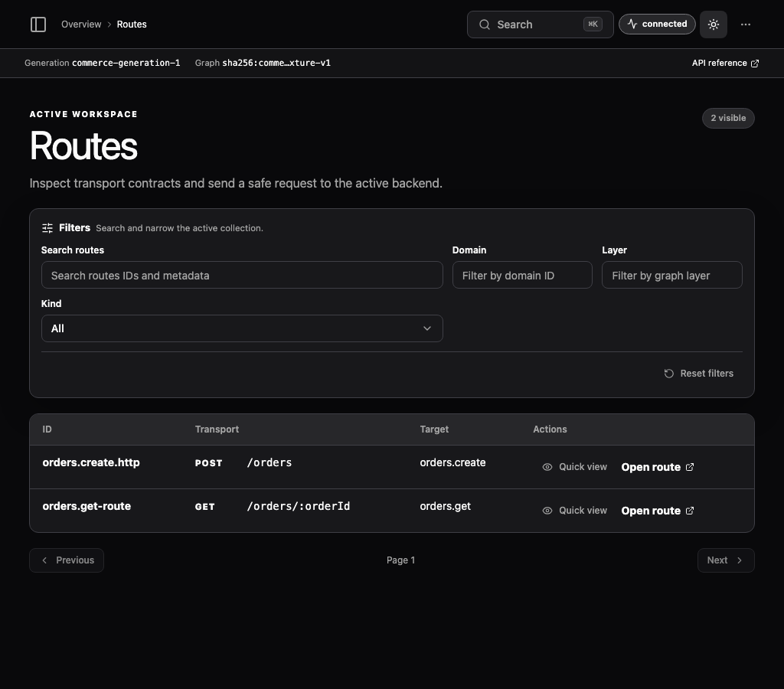Click the /orders/:orderId path text

(298, 507)
